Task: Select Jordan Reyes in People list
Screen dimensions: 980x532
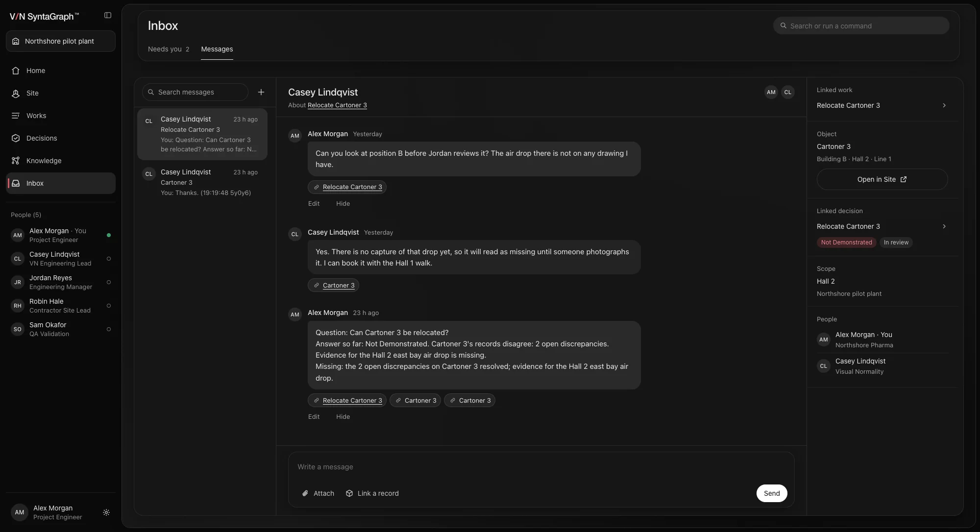Action: point(61,282)
